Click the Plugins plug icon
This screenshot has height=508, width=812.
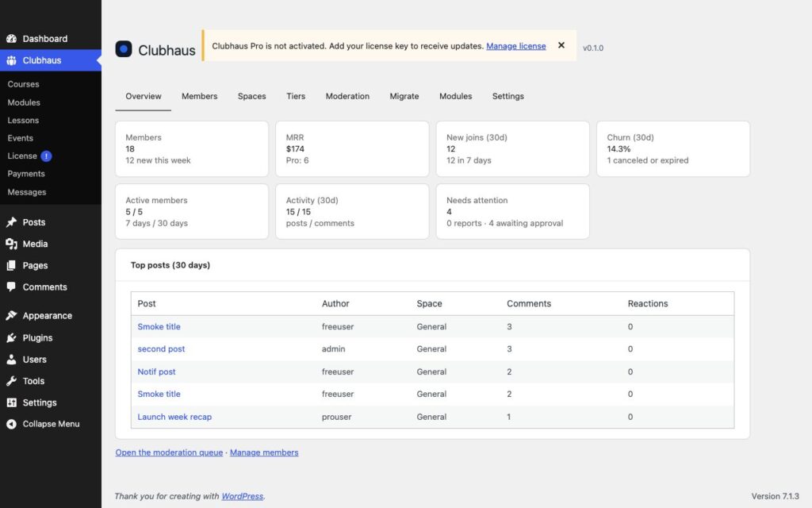(x=11, y=338)
